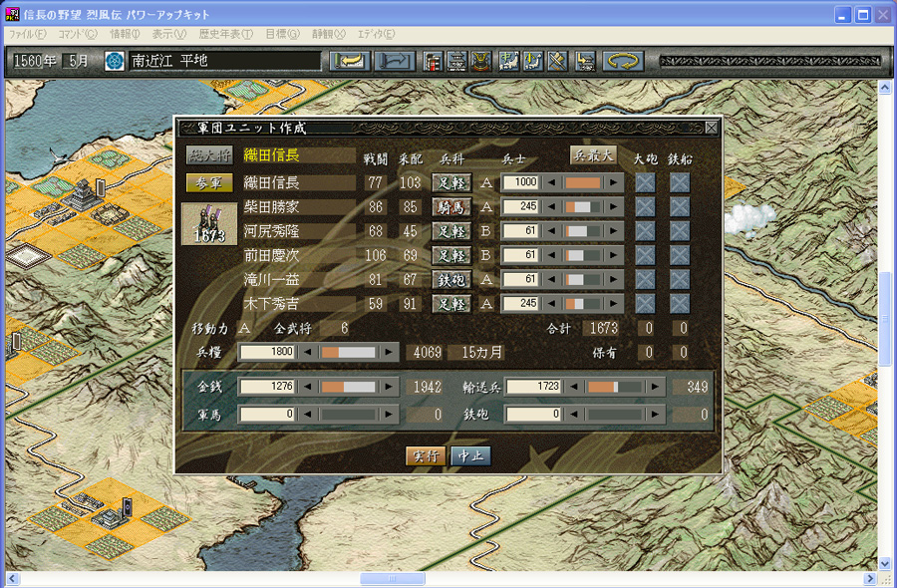Viewport: 897px width, 588px height.
Task: Close the 軍団ユニット作成 dialog with X
Action: tap(711, 128)
